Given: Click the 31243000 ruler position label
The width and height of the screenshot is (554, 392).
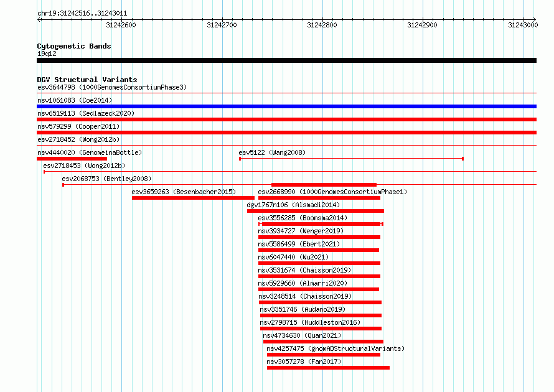Looking at the screenshot, I should (523, 25).
